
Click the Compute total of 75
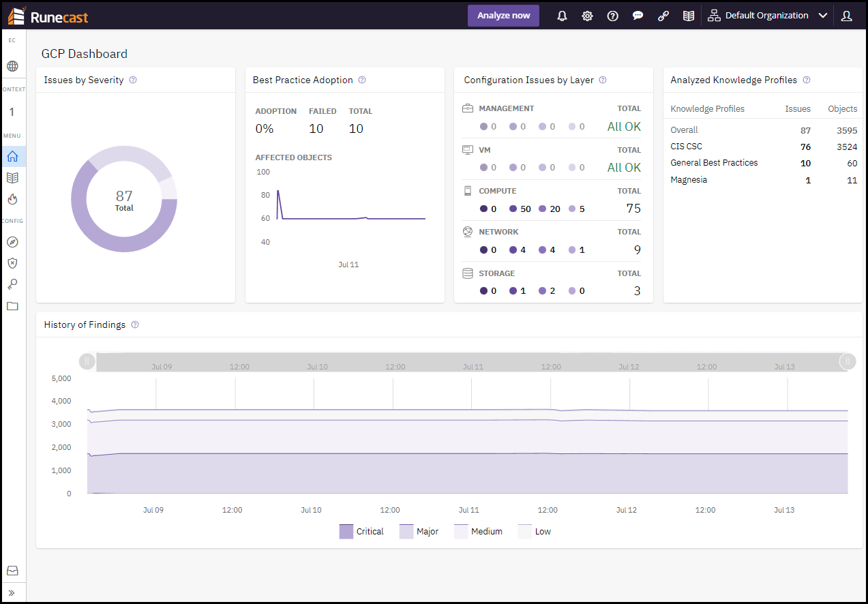click(633, 209)
